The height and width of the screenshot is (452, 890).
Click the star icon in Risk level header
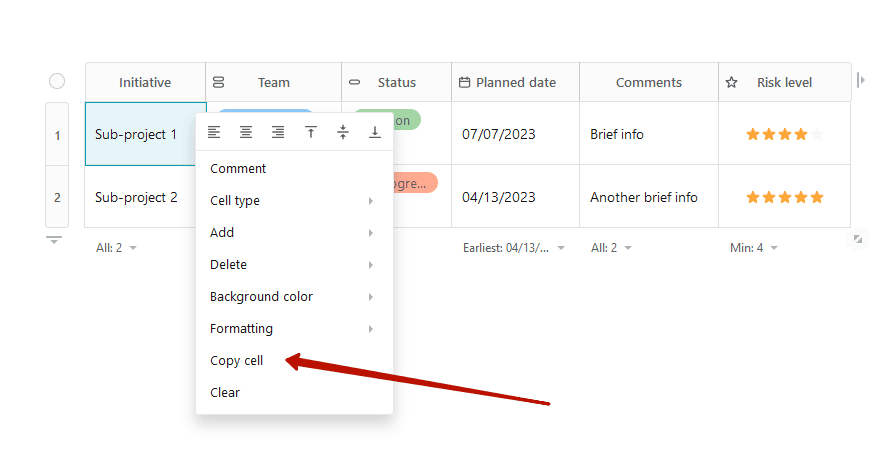click(732, 82)
